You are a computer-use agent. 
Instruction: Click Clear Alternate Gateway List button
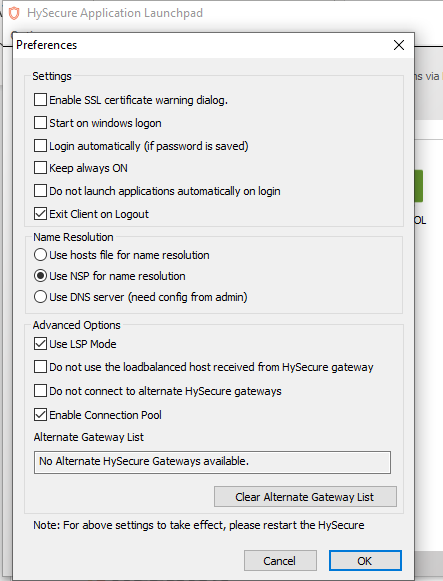pyautogui.click(x=305, y=497)
